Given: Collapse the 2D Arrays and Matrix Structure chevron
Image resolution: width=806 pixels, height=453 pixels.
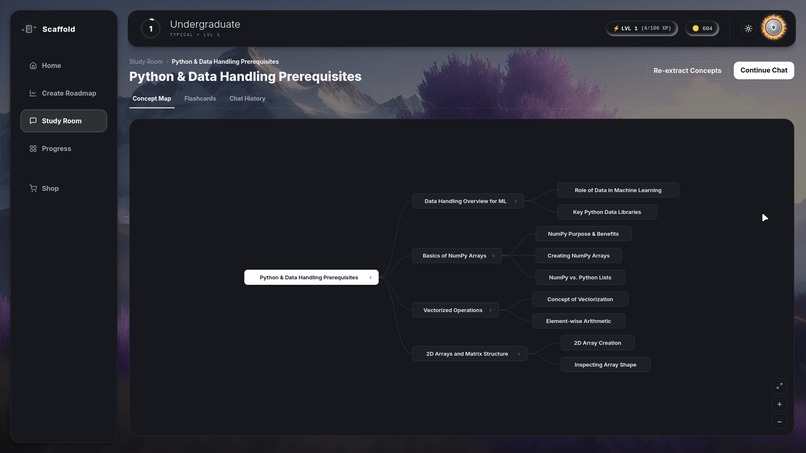Looking at the screenshot, I should (x=519, y=354).
